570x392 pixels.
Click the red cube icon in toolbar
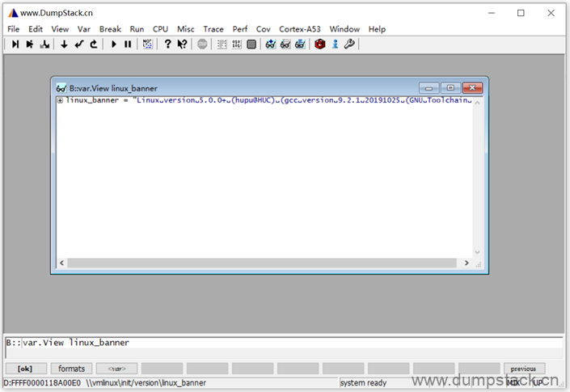(x=320, y=44)
